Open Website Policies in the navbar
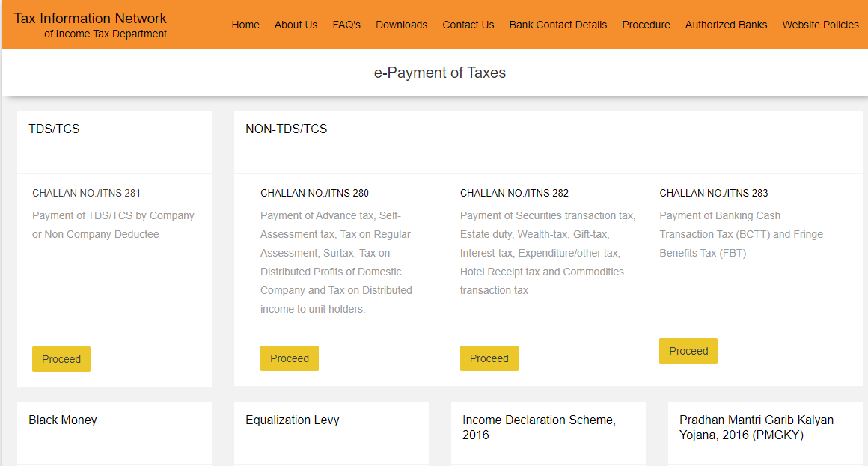868x466 pixels. 820,25
